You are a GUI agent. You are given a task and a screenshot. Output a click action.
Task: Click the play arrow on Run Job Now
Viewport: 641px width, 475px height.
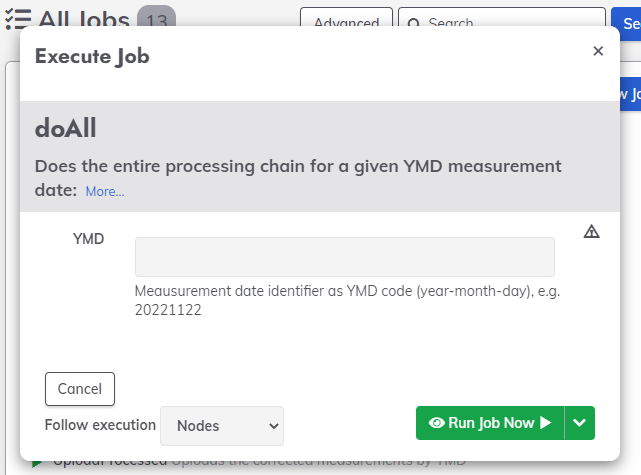545,423
